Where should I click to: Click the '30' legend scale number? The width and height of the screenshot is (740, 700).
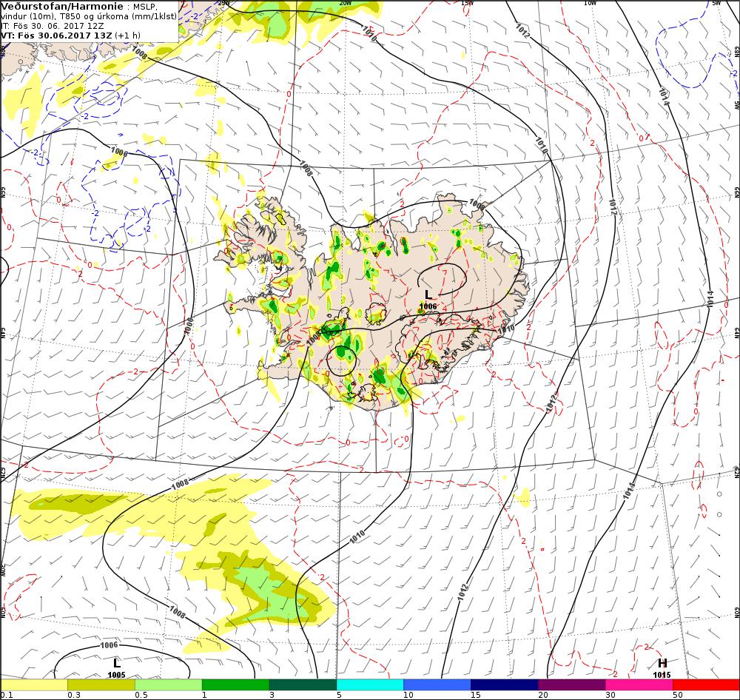pos(610,696)
